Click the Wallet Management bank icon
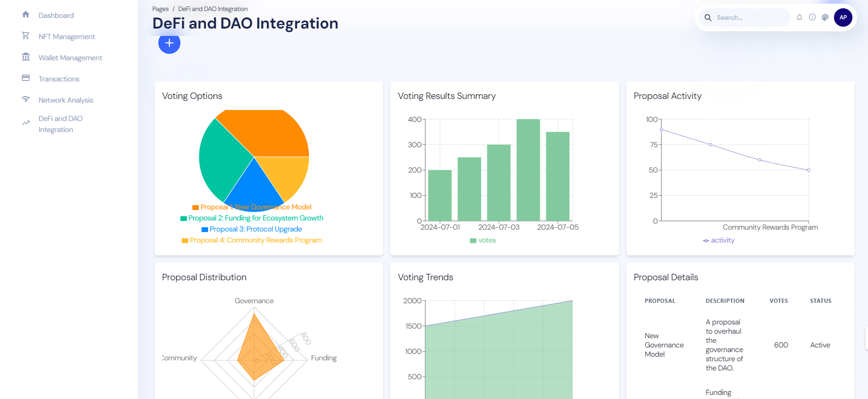The width and height of the screenshot is (868, 399). (x=26, y=57)
